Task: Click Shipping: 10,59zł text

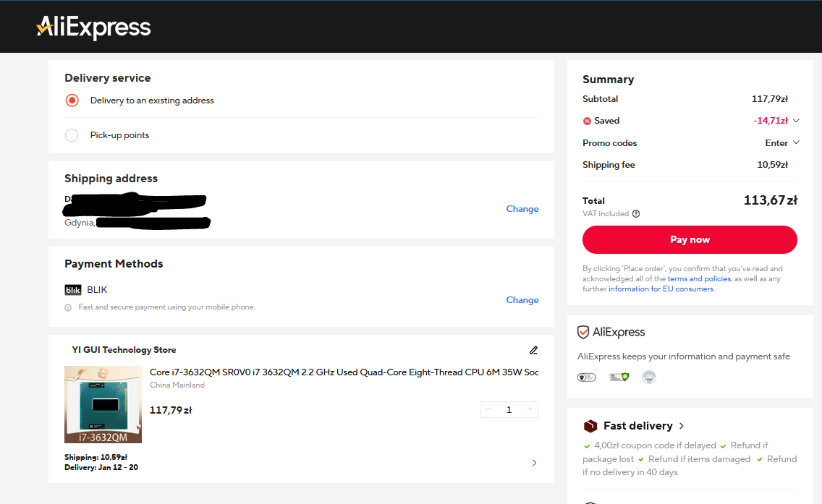Action: tap(96, 458)
